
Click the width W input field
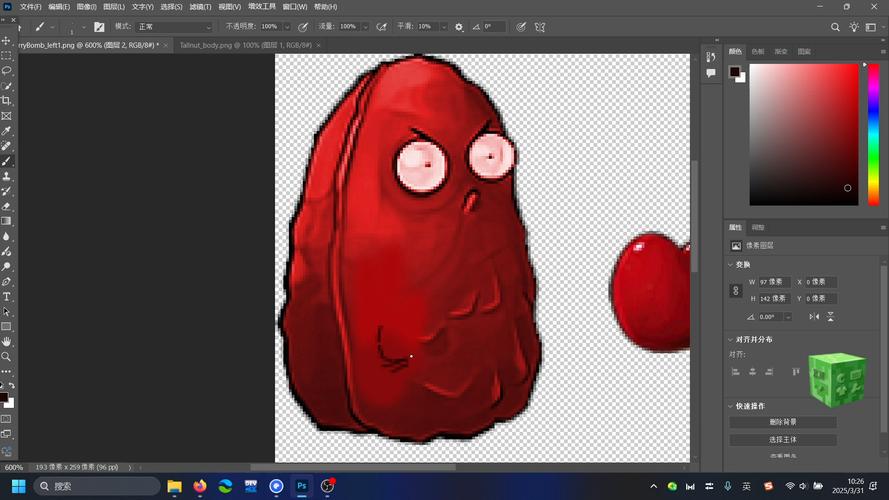(x=774, y=282)
